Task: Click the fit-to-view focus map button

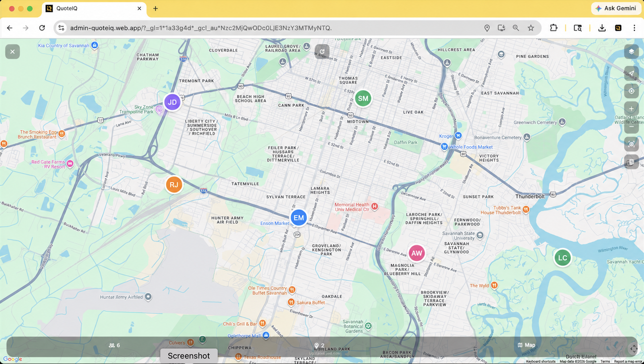Action: [x=631, y=144]
